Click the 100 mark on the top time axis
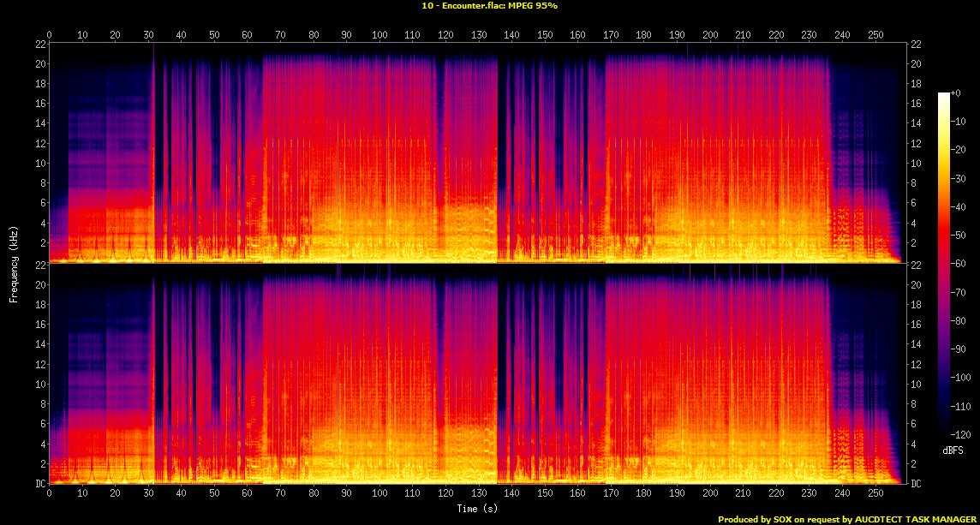The height and width of the screenshot is (525, 980). pos(379,35)
